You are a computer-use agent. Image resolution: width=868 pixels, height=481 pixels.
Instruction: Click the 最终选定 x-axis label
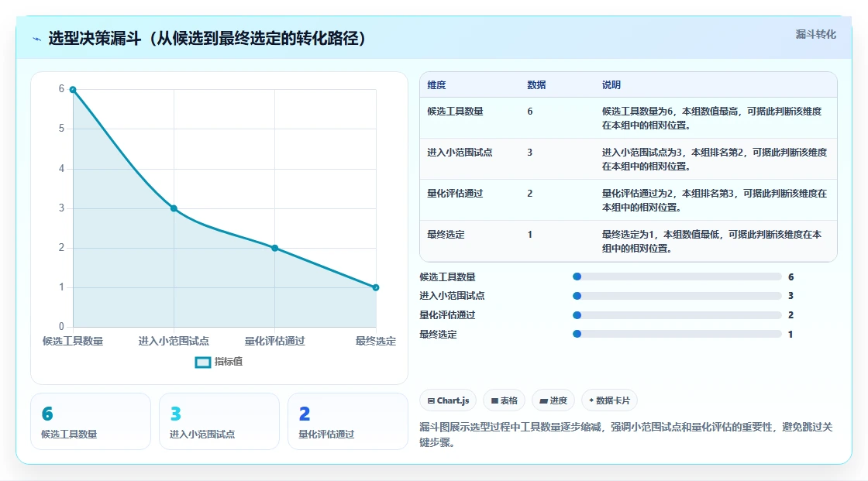pyautogui.click(x=376, y=341)
